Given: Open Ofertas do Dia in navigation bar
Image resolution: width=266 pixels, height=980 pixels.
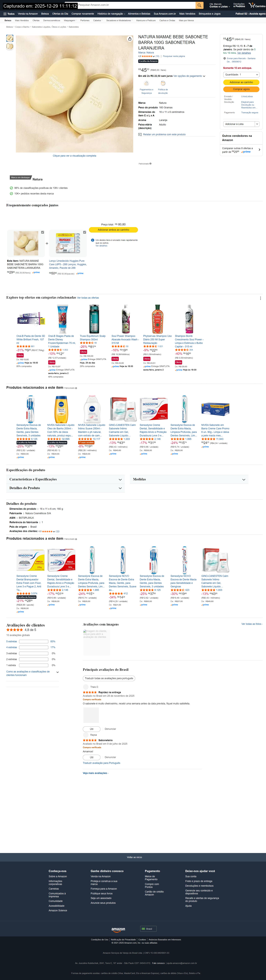Looking at the screenshot, I should tap(60, 14).
